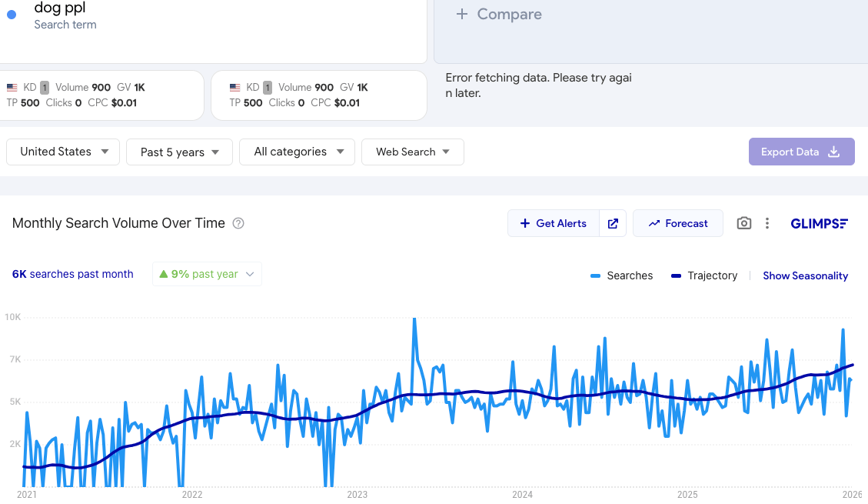
Task: Click the plus icon next to Compare
Action: 461,14
